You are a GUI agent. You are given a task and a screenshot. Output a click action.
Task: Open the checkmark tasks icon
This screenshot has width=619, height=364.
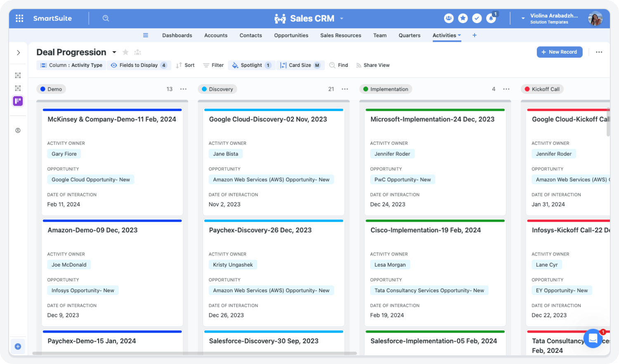click(477, 18)
